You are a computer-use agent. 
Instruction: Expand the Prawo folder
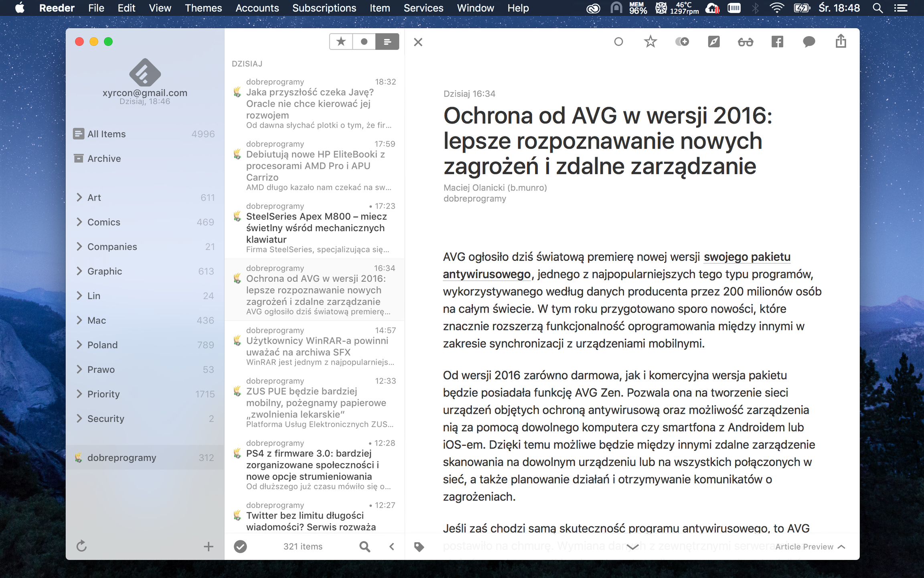(79, 369)
